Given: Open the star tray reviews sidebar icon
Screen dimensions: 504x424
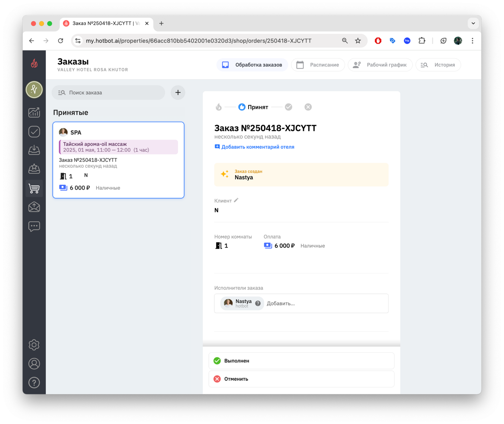Looking at the screenshot, I should tap(34, 169).
